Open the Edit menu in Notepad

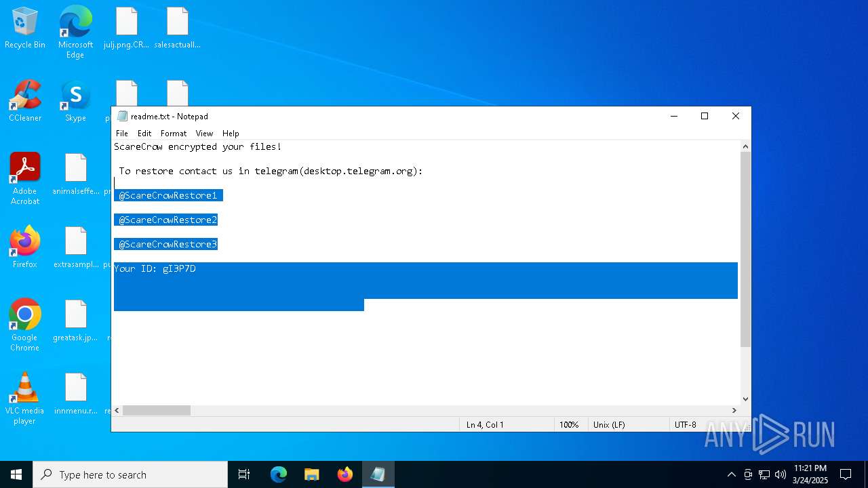click(144, 134)
